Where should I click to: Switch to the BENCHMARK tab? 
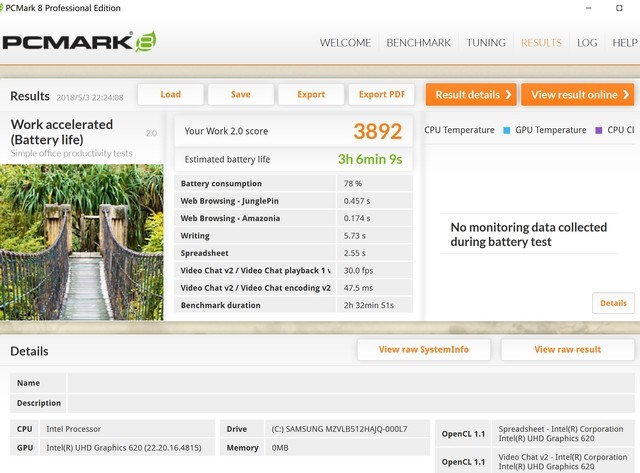(418, 43)
